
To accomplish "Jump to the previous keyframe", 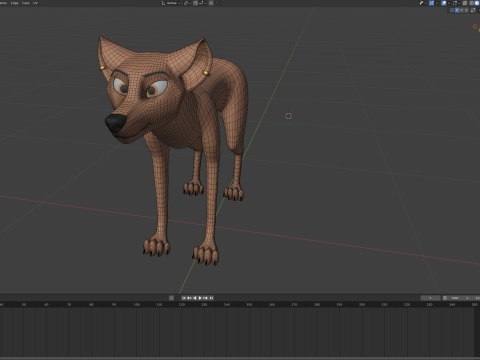I will (189, 298).
